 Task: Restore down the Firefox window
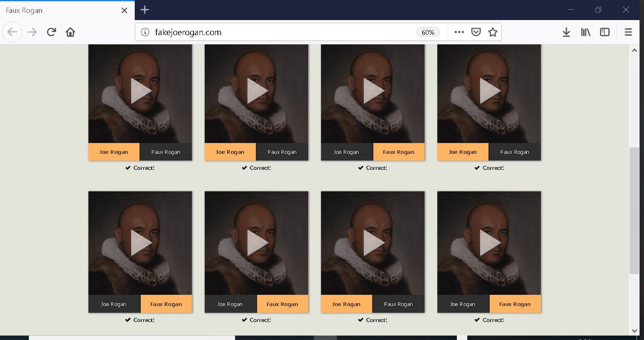click(598, 10)
